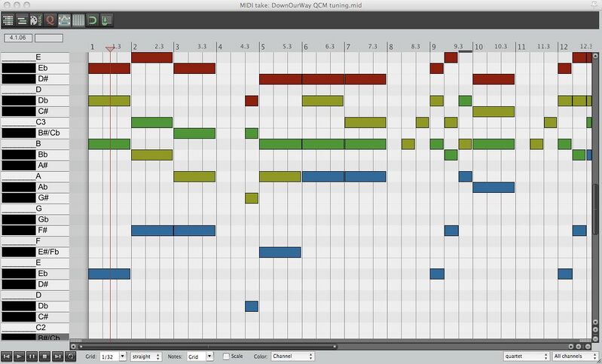
Task: Click the track list lines icon
Action: 23,20
